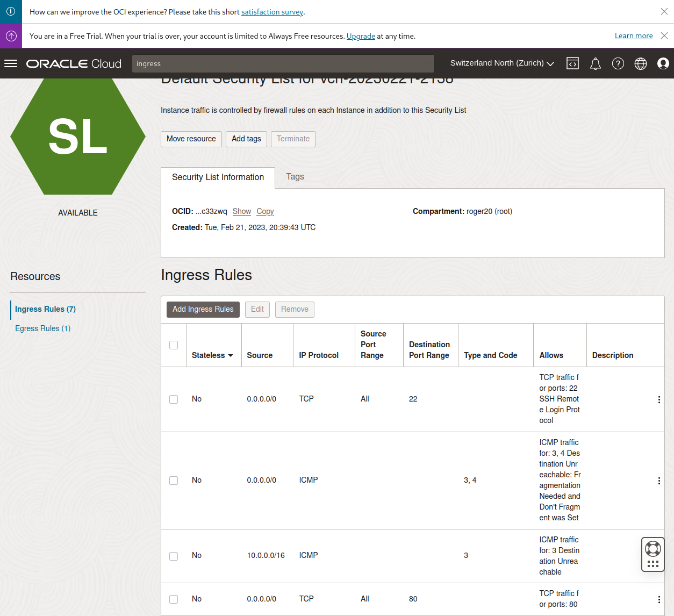Copy the OCID via Copy link
674x616 pixels.
click(x=265, y=211)
